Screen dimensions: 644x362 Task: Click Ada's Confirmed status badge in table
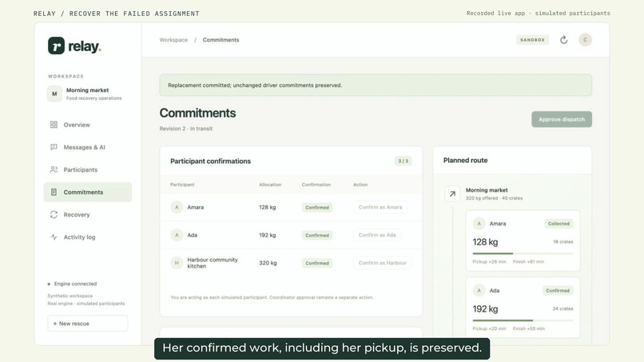(317, 236)
